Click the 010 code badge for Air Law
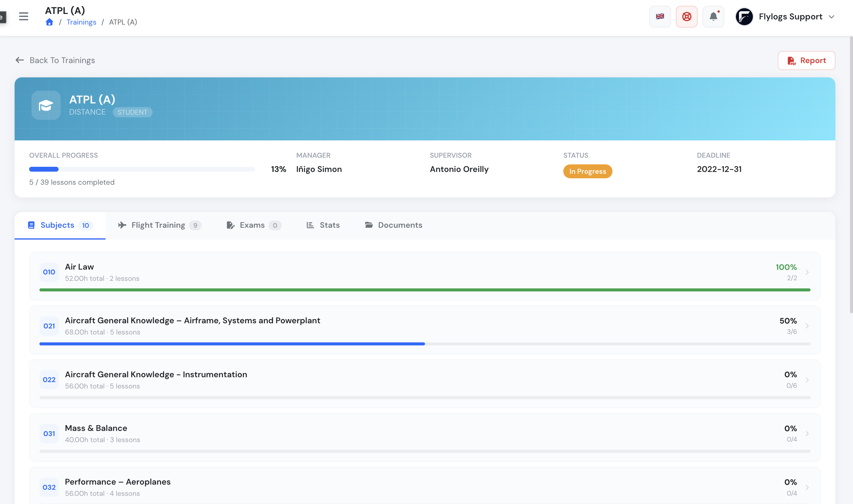 49,272
